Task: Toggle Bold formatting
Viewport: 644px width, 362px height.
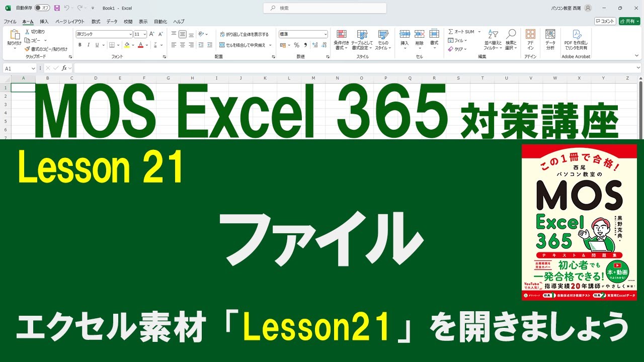Action: 80,45
